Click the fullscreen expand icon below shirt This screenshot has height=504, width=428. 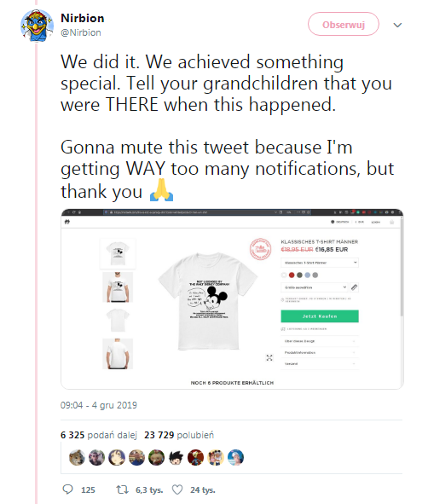pos(269,358)
